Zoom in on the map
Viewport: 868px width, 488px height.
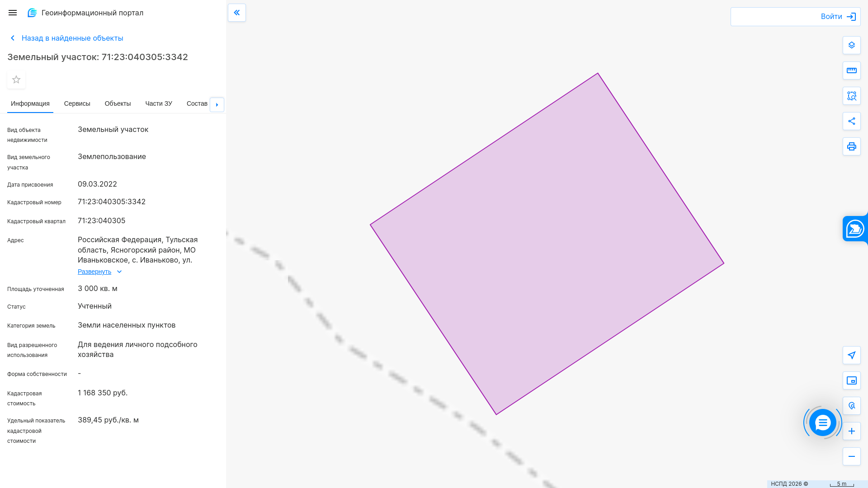coord(852,431)
